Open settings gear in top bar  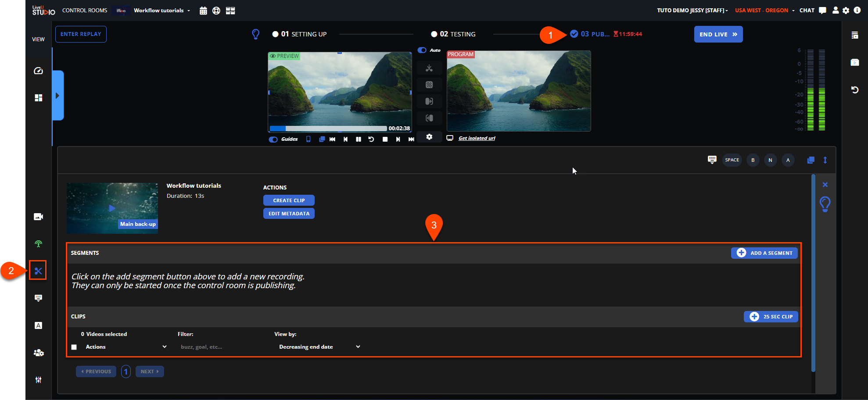point(846,11)
